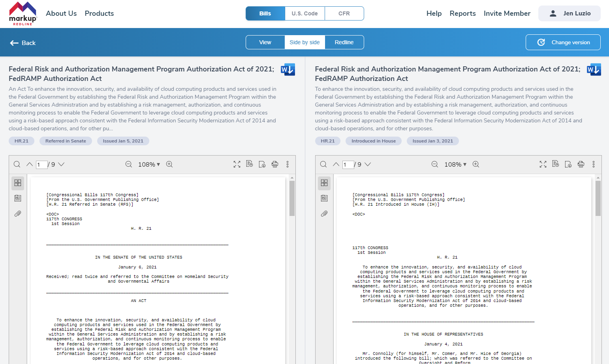Image resolution: width=609 pixels, height=364 pixels.
Task: Open the Products menu
Action: point(99,13)
